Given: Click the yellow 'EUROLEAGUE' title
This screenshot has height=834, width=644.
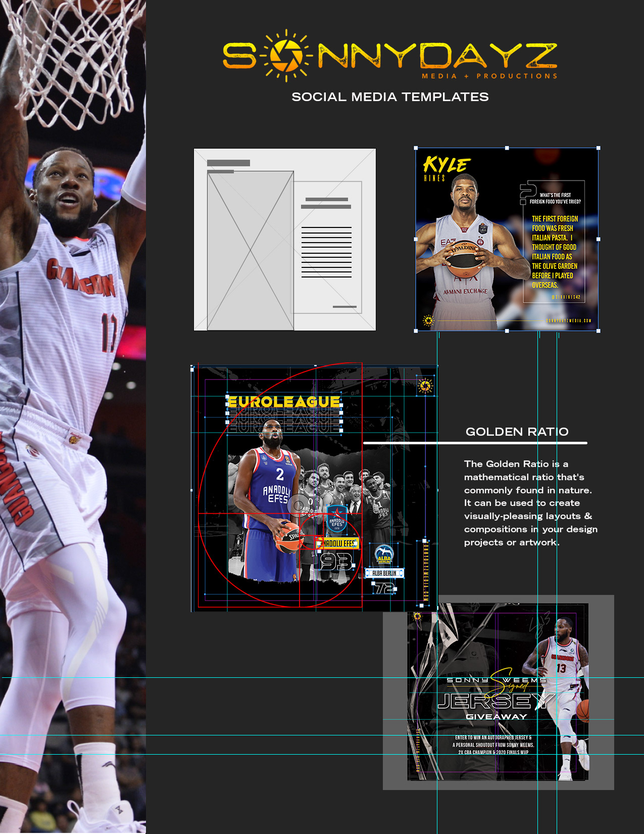Looking at the screenshot, I should coord(284,402).
